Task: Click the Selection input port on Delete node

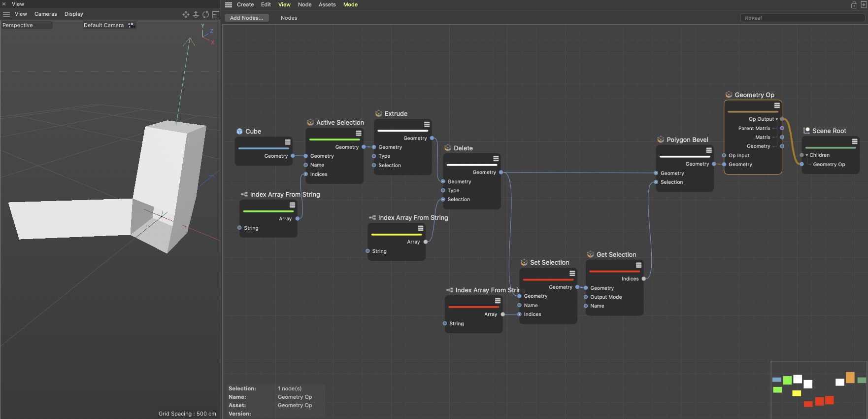Action: pyautogui.click(x=443, y=200)
